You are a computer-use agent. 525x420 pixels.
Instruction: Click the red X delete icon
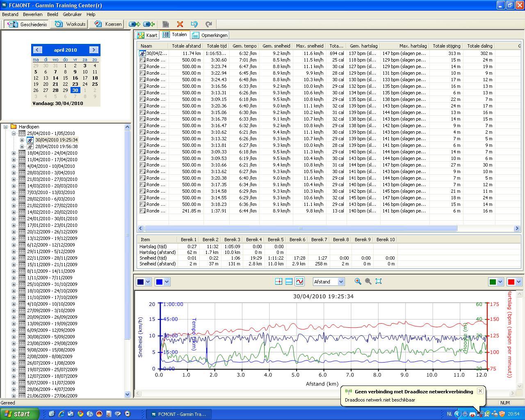(x=180, y=24)
